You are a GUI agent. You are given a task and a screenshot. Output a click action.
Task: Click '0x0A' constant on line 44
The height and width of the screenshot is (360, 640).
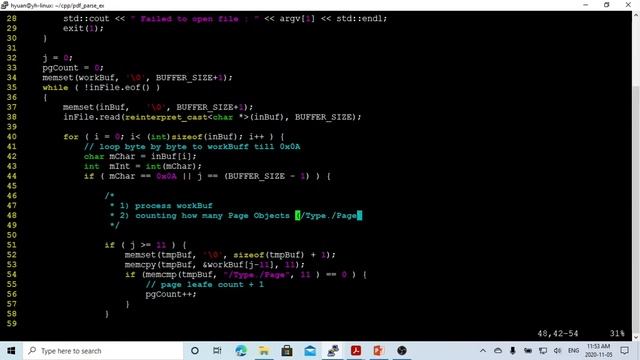click(166, 176)
